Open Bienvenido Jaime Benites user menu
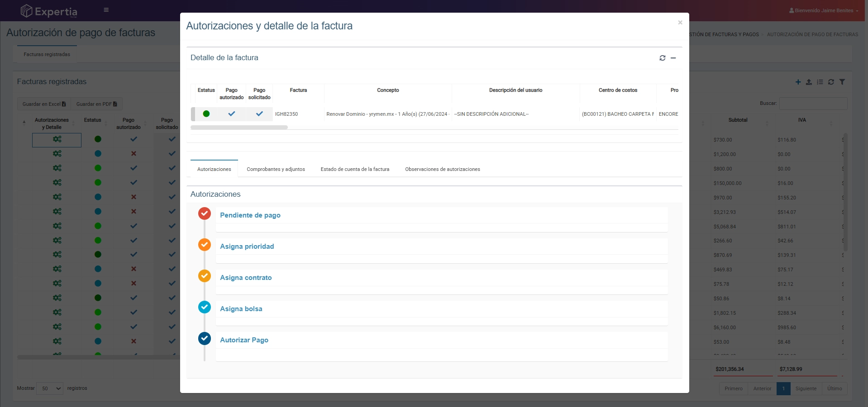Screen dimensions: 868x407 point(824,10)
